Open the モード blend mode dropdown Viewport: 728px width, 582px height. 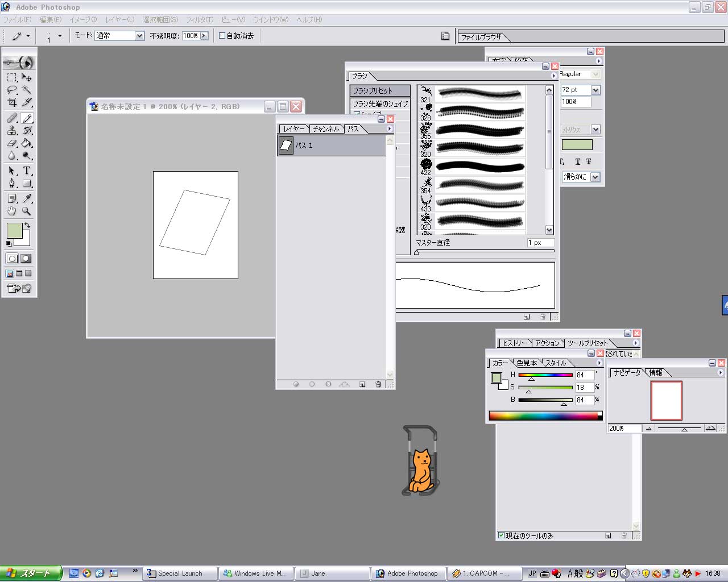pos(139,35)
